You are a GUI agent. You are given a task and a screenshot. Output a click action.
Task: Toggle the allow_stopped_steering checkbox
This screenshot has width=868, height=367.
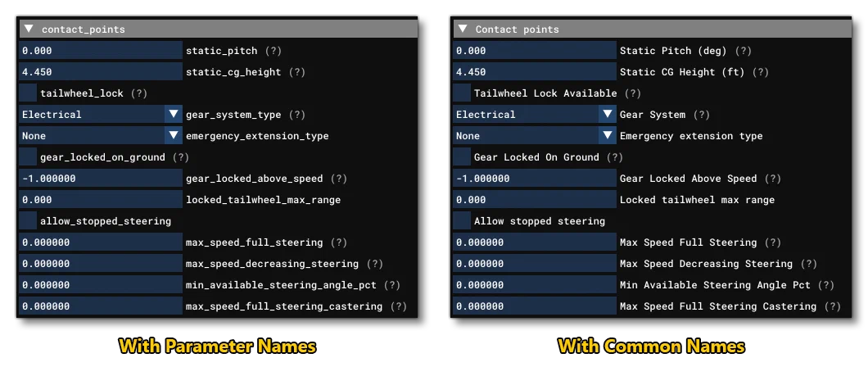coord(28,221)
